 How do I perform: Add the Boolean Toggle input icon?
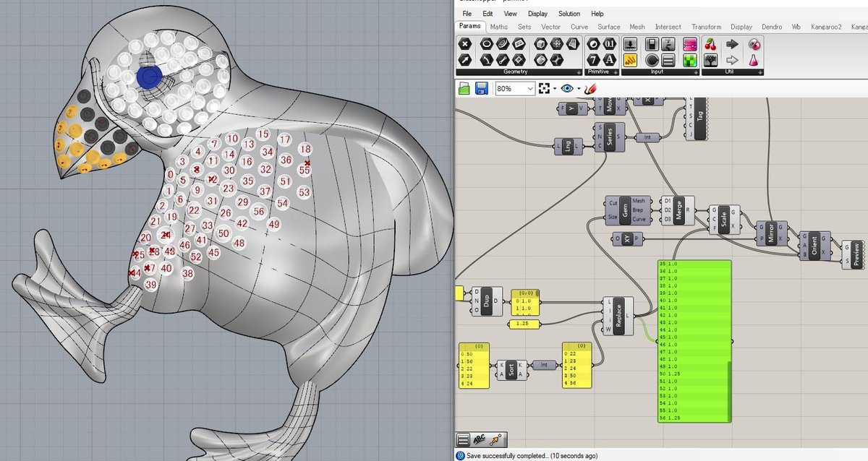(x=652, y=43)
